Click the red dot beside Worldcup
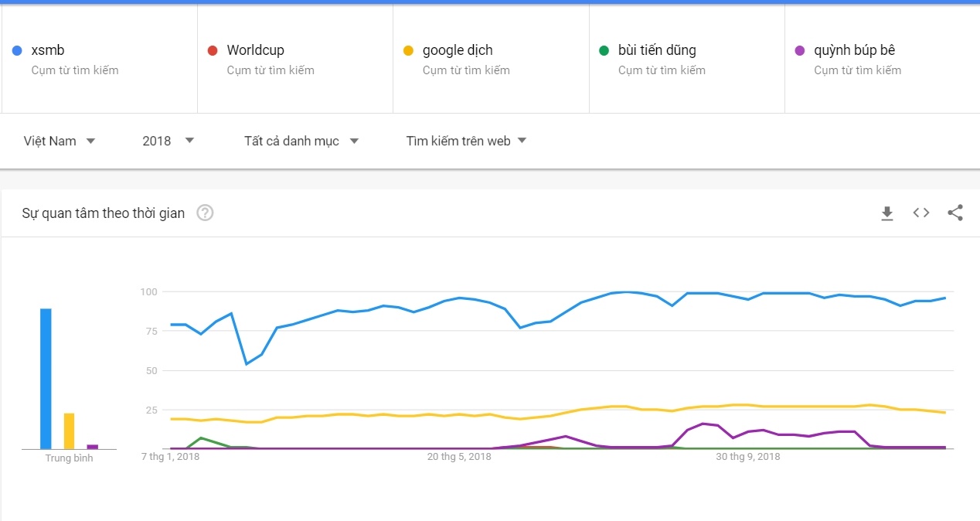The image size is (980, 521). coord(213,49)
